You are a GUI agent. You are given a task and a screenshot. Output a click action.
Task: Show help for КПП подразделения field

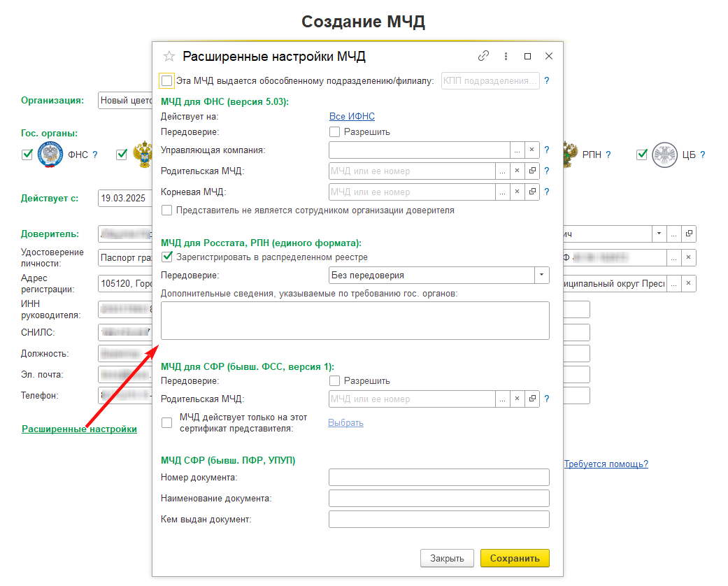(x=547, y=81)
